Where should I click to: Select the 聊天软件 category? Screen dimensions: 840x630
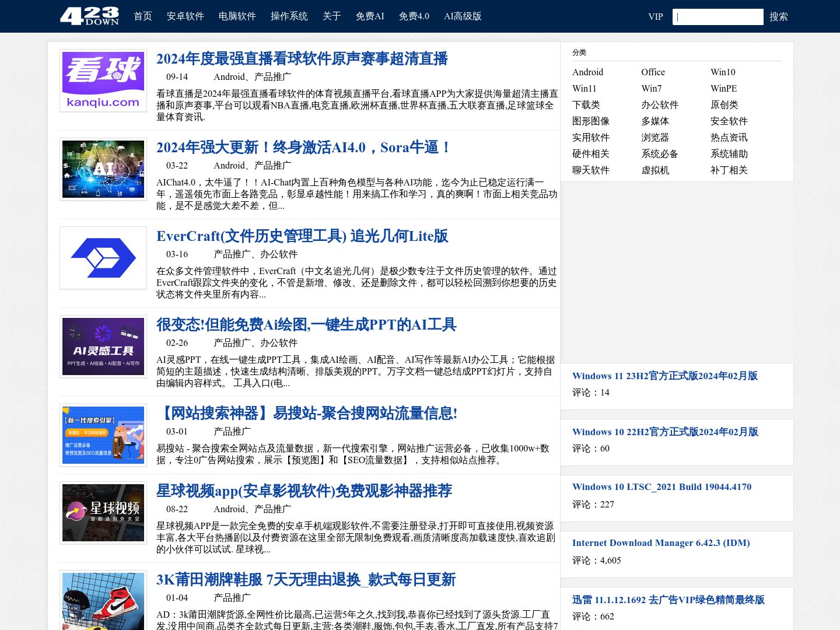[x=590, y=170]
